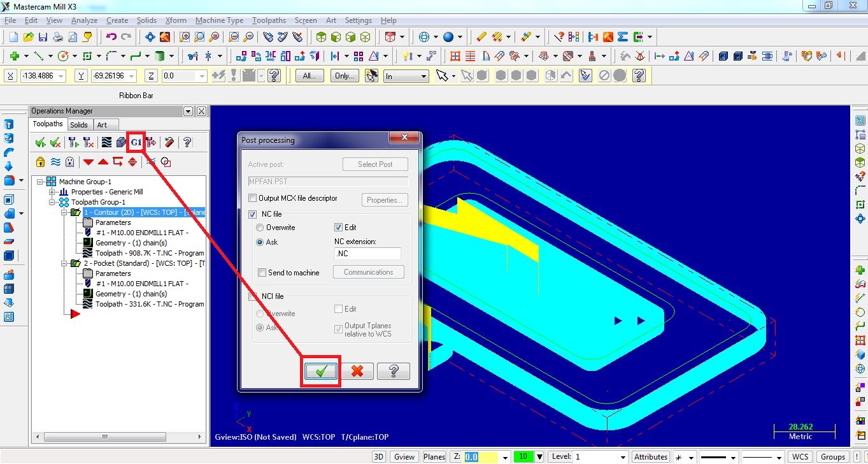Open Post processing dialog help
The height and width of the screenshot is (464, 868).
tap(393, 371)
